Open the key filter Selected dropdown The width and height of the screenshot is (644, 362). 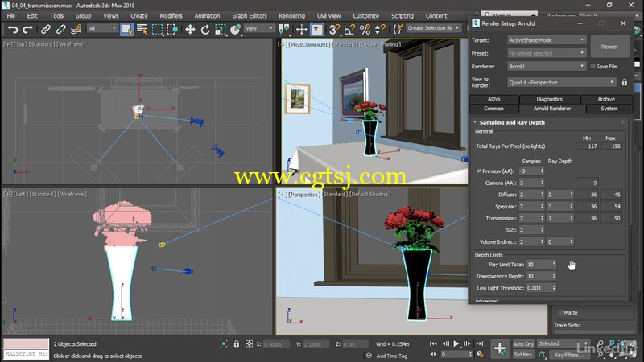point(563,344)
